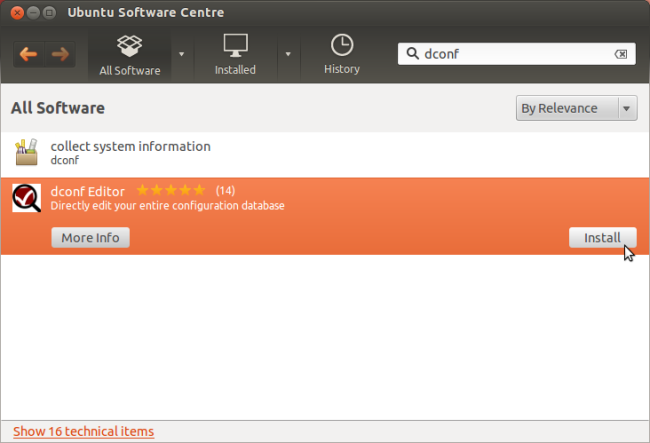The image size is (650, 443).
Task: Select the dconf Editor title
Action: coord(87,191)
